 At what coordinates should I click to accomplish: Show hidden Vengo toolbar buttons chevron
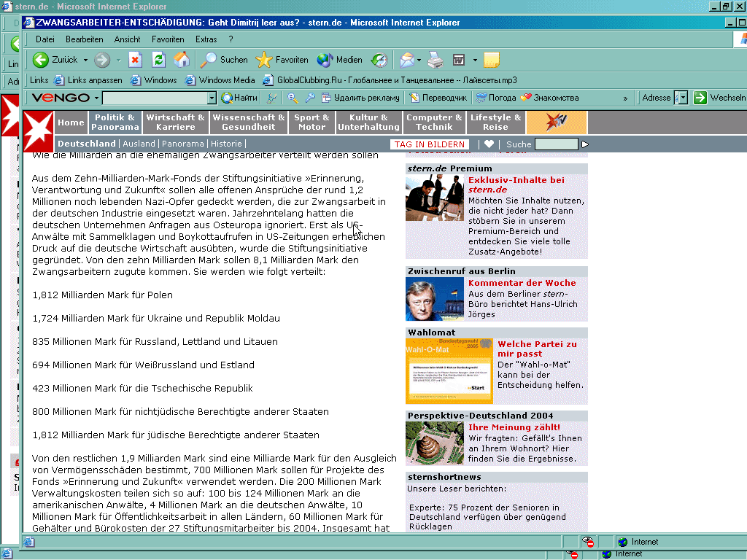pyautogui.click(x=625, y=98)
